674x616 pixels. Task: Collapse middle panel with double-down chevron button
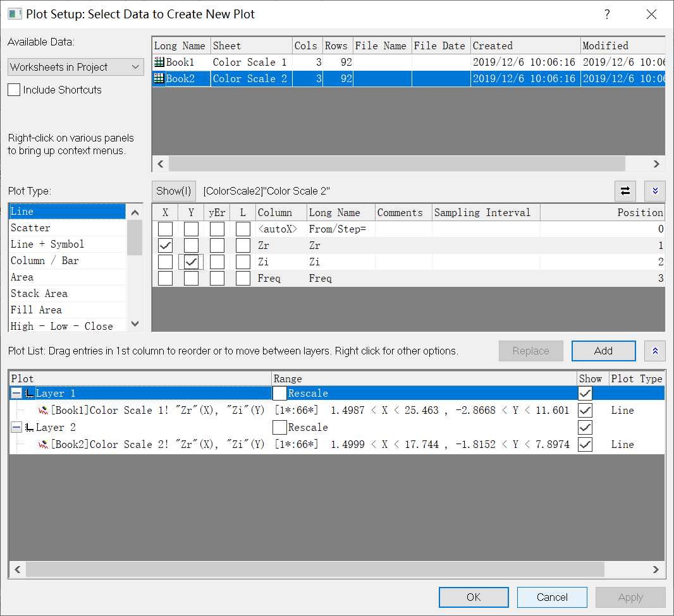pyautogui.click(x=655, y=191)
